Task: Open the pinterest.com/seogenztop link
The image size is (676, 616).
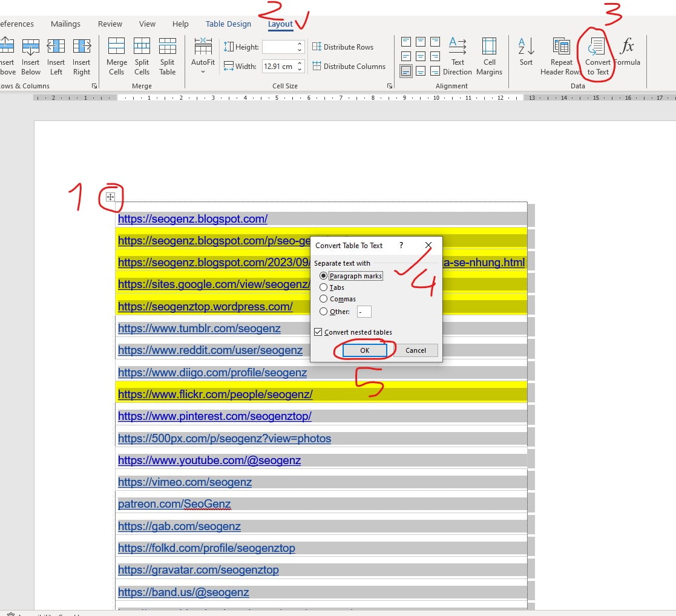Action: click(x=215, y=416)
